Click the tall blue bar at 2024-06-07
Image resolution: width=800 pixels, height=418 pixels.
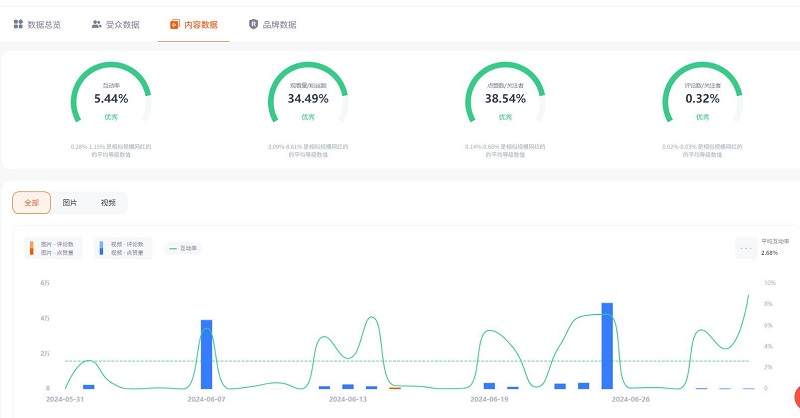206,354
